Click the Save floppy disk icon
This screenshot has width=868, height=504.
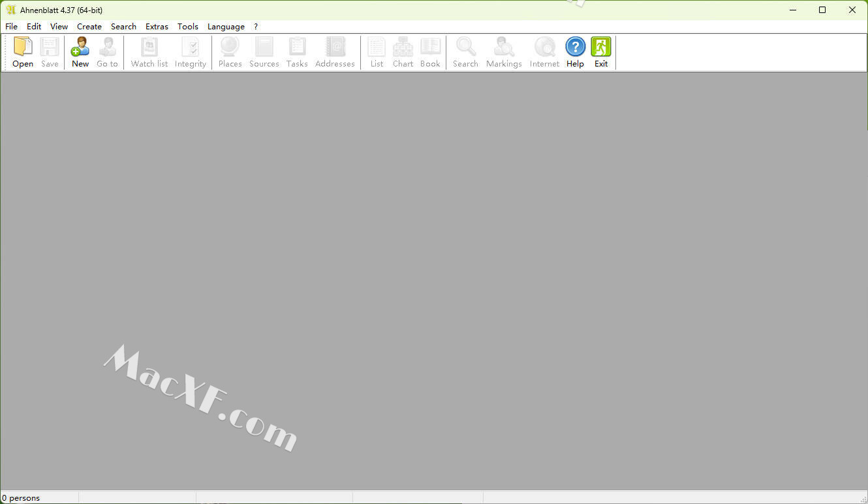50,48
